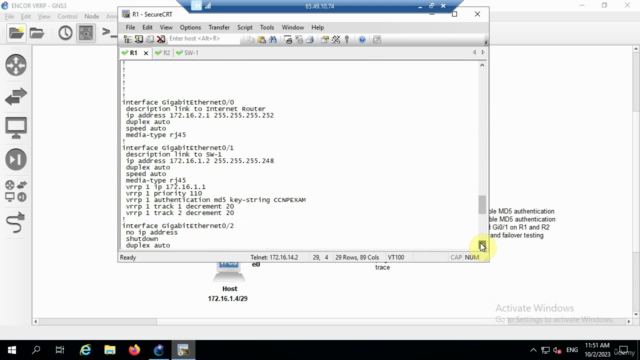
Task: Toggle show interface labels icon in GNS3
Action: click(x=86, y=33)
